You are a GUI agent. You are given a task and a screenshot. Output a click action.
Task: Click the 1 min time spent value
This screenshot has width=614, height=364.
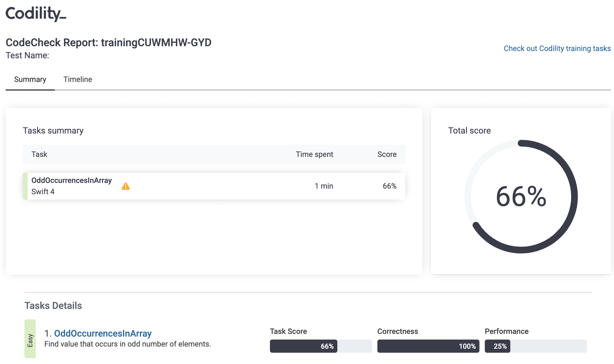[324, 186]
